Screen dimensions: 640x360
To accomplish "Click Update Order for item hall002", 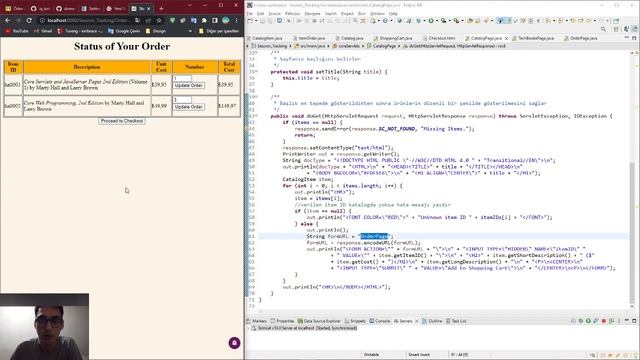I will tap(189, 107).
